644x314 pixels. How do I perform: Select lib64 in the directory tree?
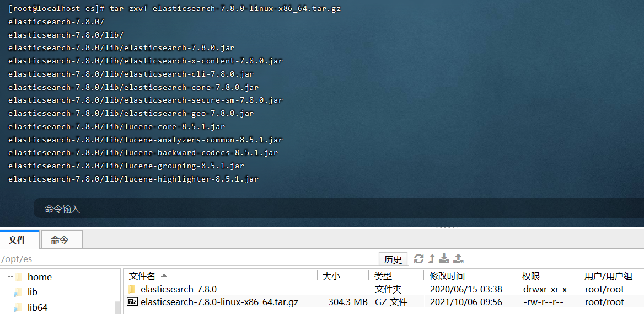click(37, 307)
